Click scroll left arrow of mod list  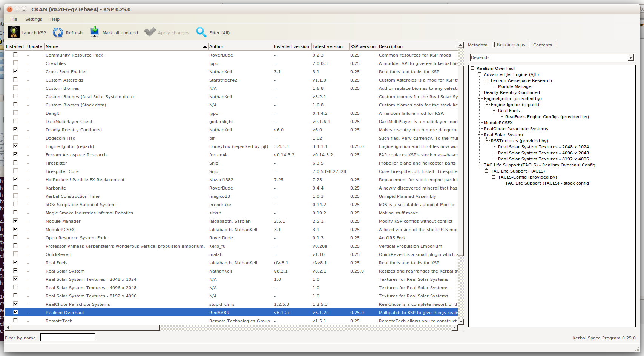click(8, 328)
